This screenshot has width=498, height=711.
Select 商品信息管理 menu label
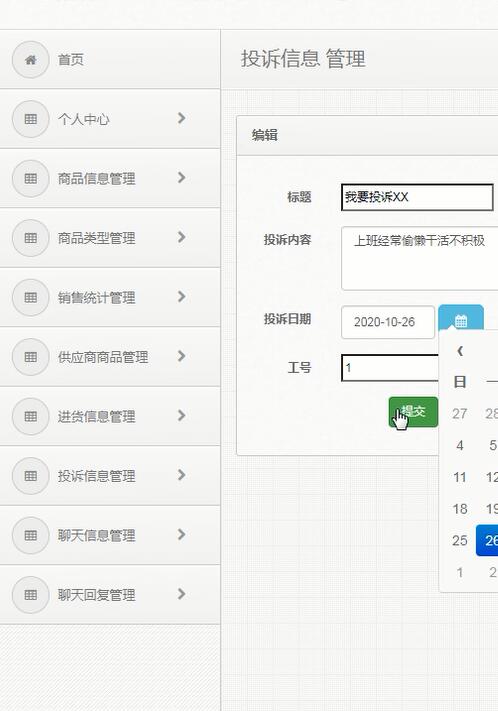pos(97,178)
